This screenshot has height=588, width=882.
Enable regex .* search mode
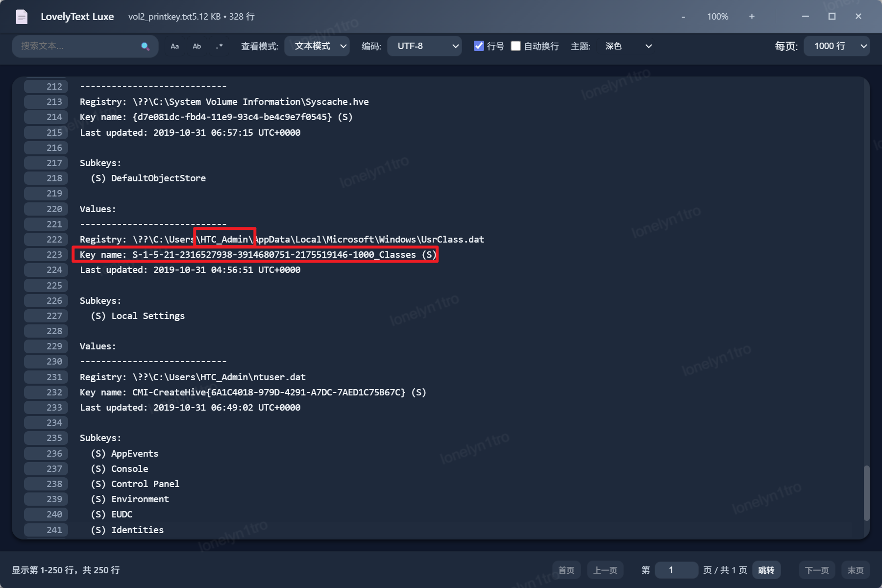click(219, 47)
